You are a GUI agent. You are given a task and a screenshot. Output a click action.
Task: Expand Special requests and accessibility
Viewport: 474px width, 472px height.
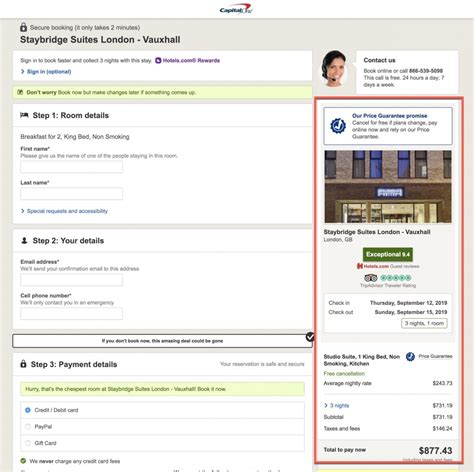click(64, 211)
